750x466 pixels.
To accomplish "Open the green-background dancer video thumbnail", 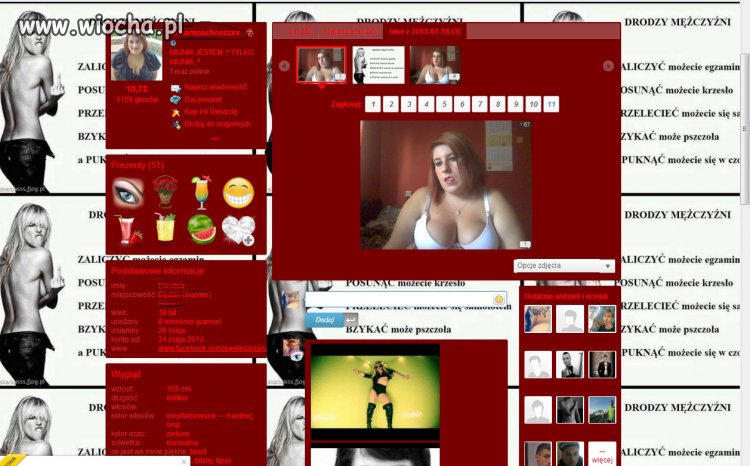I will [375, 392].
